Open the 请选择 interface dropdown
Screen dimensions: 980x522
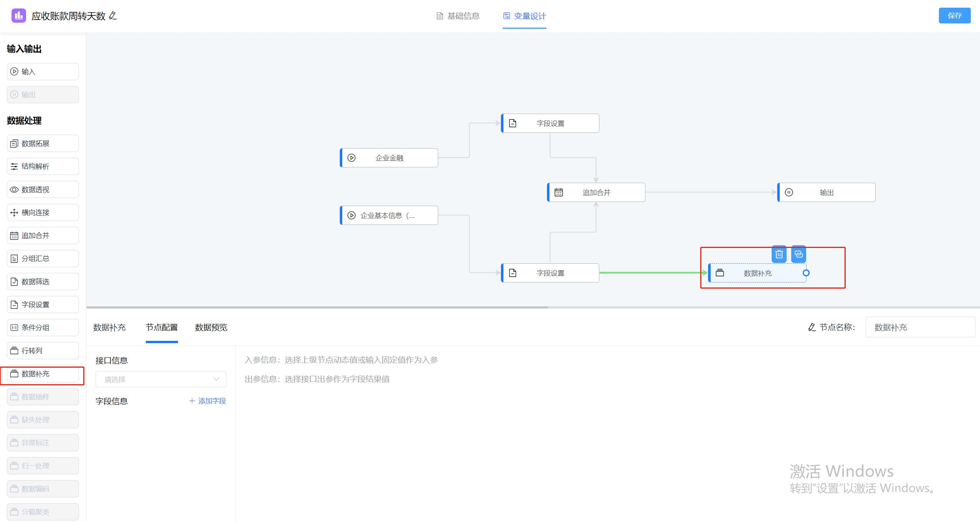160,379
